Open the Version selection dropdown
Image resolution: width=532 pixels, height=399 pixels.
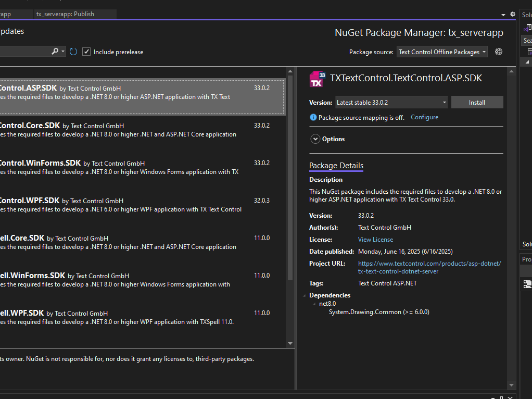pyautogui.click(x=391, y=103)
